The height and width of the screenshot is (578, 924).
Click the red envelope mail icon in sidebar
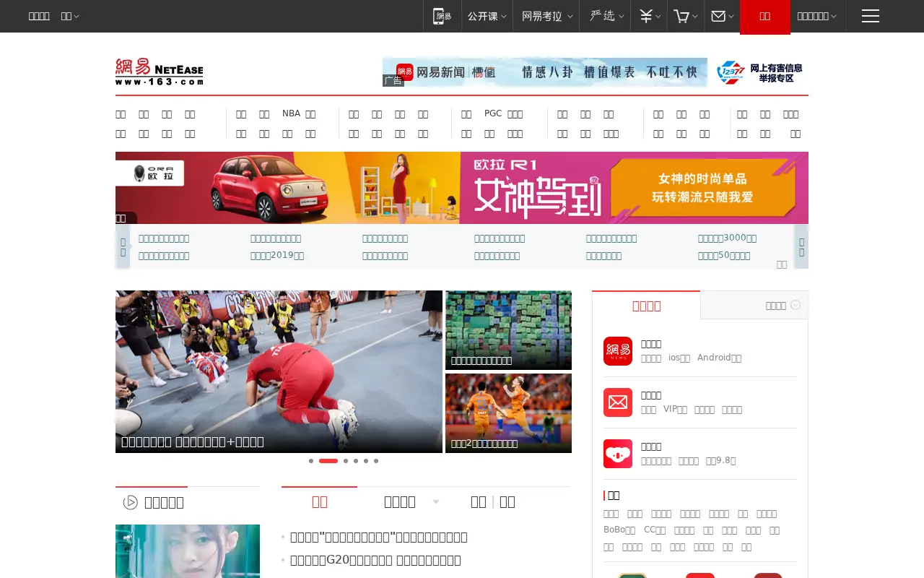click(x=618, y=402)
